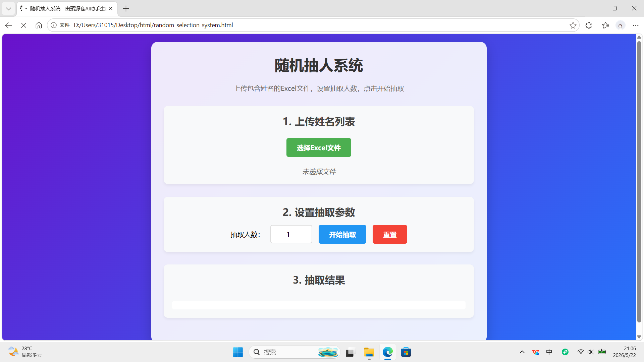Click the scrollbar up arrow
Viewport: 644px width, 362px height.
tap(639, 37)
